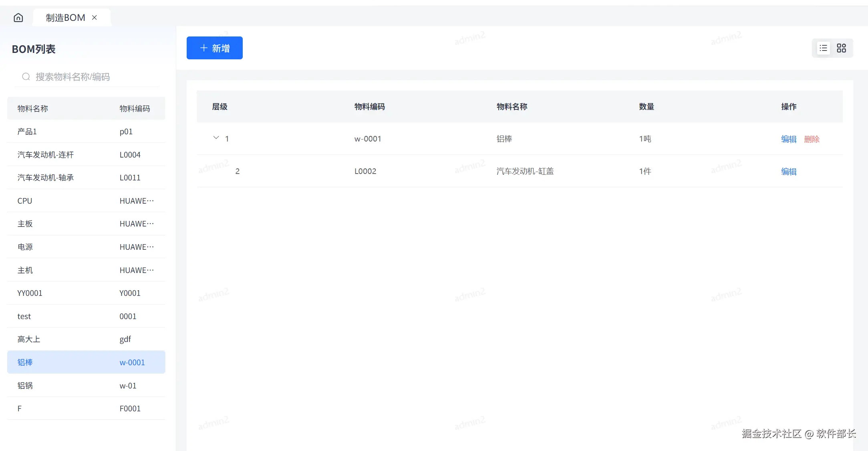The width and height of the screenshot is (868, 451).
Task: Click the search magnifier icon
Action: (x=26, y=77)
